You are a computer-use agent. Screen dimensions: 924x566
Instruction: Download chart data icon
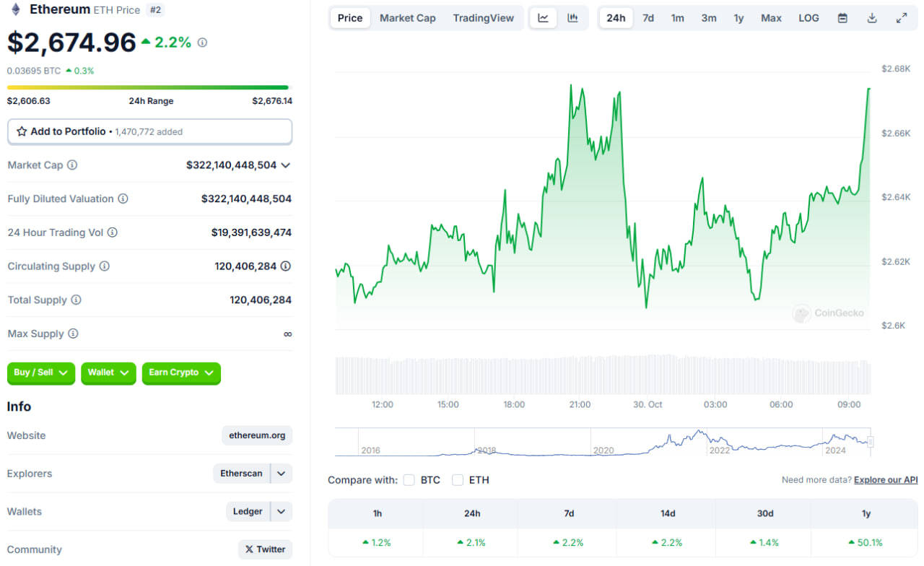click(x=872, y=18)
